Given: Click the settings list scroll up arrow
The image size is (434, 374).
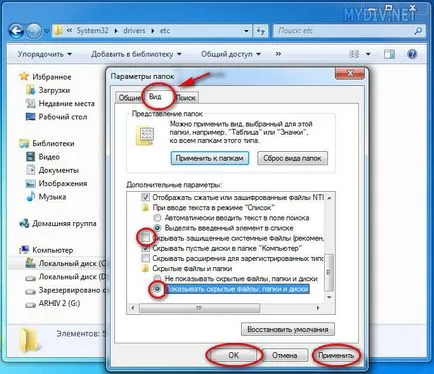Looking at the screenshot, I should pos(329,198).
